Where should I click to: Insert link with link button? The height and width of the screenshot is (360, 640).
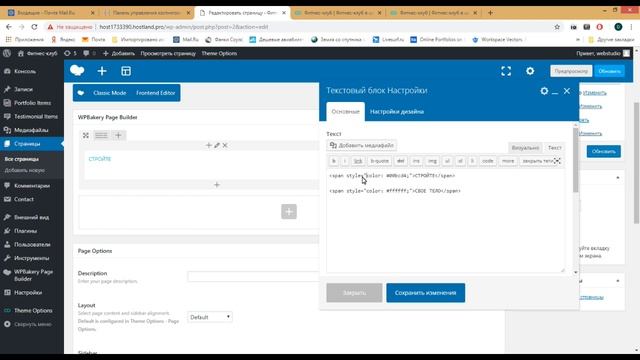click(358, 161)
